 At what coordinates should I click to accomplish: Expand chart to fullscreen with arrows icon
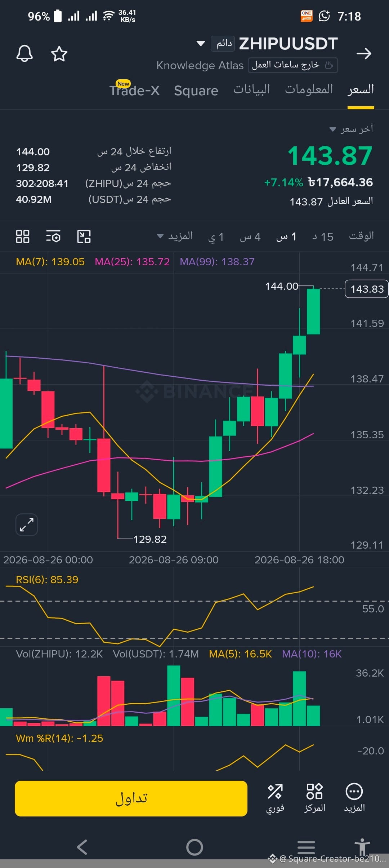coord(27,524)
